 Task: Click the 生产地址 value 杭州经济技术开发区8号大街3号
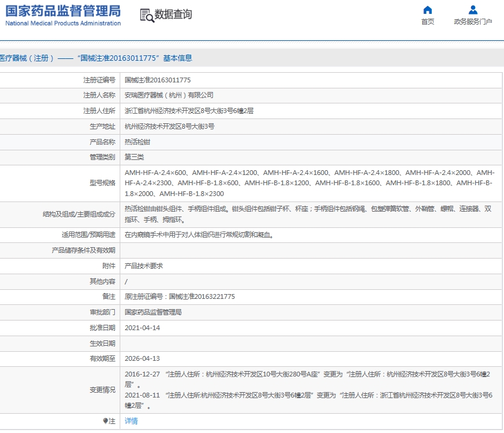[x=170, y=126]
